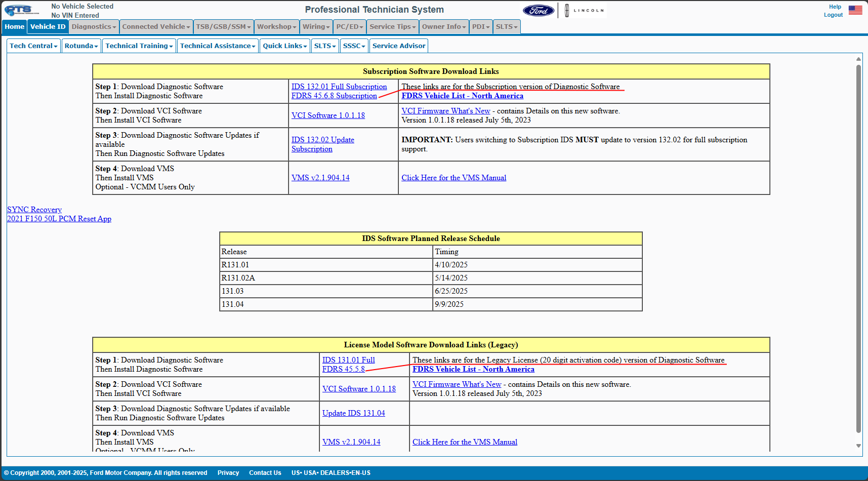Screen dimensions: 868x481
Task: Click the vertical page scrollbar
Action: pyautogui.click(x=858, y=248)
